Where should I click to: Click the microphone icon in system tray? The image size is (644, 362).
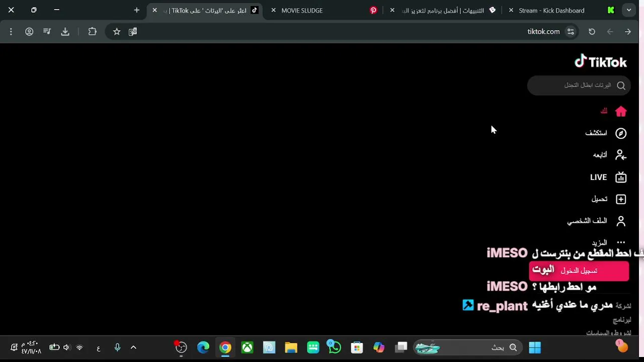(x=117, y=347)
